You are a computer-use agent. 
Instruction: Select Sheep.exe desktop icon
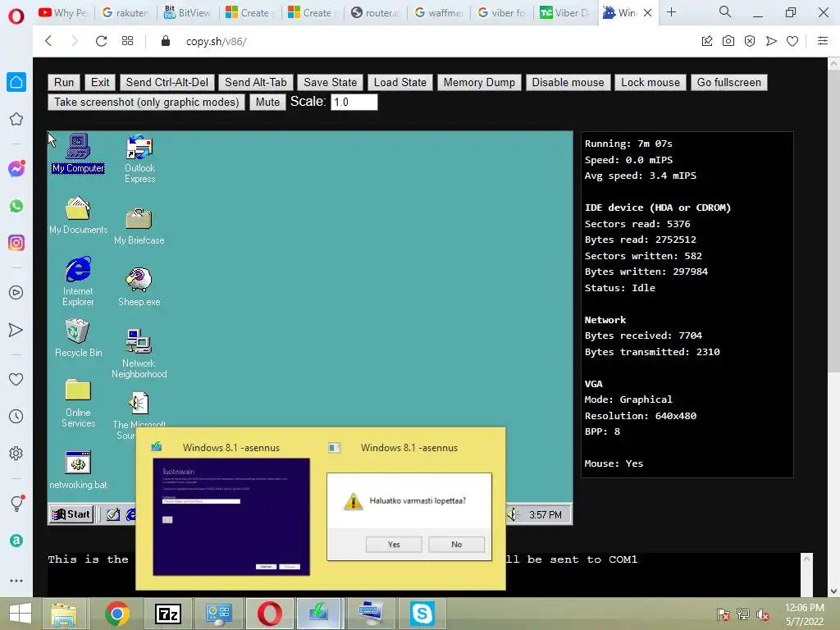coord(139,286)
